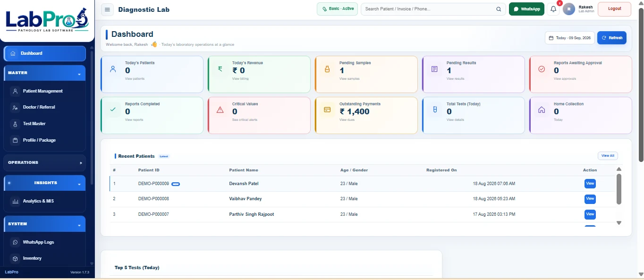Click the Rakesh user avatar
644x280 pixels.
point(569,9)
